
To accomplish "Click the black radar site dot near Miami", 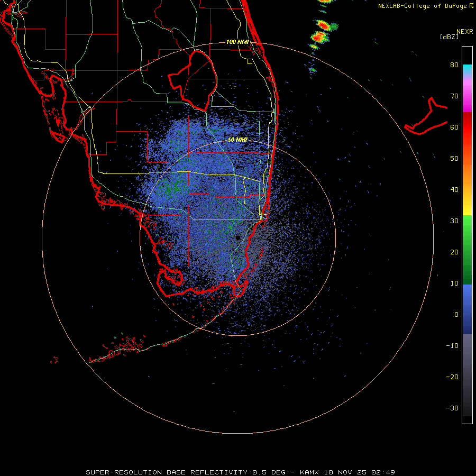I will [x=238, y=237].
